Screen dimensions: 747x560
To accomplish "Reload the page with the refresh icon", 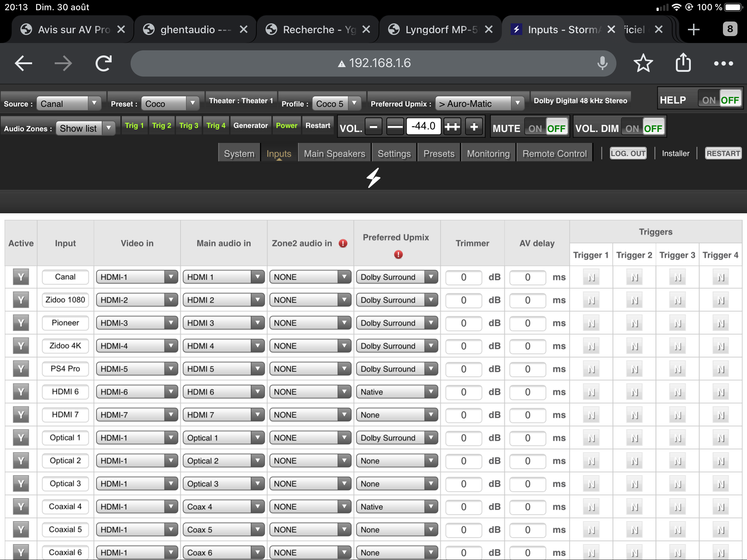I will 104,63.
